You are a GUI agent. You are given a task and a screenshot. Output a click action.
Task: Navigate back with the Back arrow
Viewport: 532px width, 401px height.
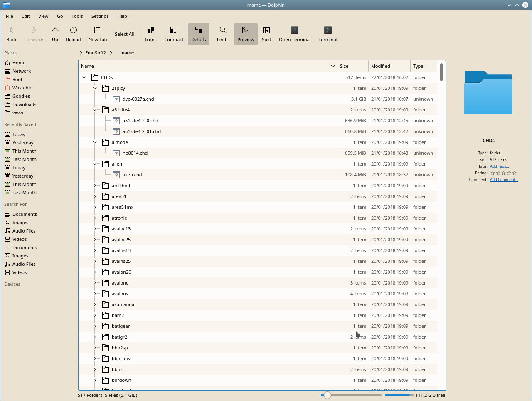(11, 33)
